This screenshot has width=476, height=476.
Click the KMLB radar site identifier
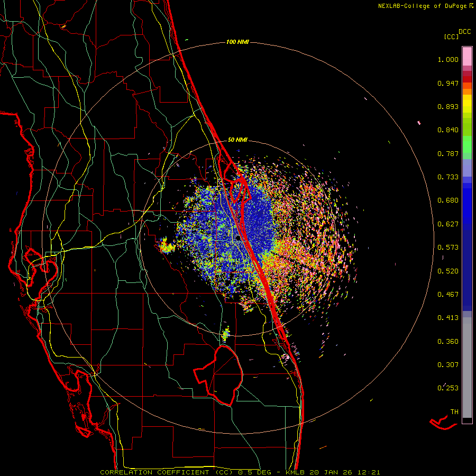coord(296,472)
